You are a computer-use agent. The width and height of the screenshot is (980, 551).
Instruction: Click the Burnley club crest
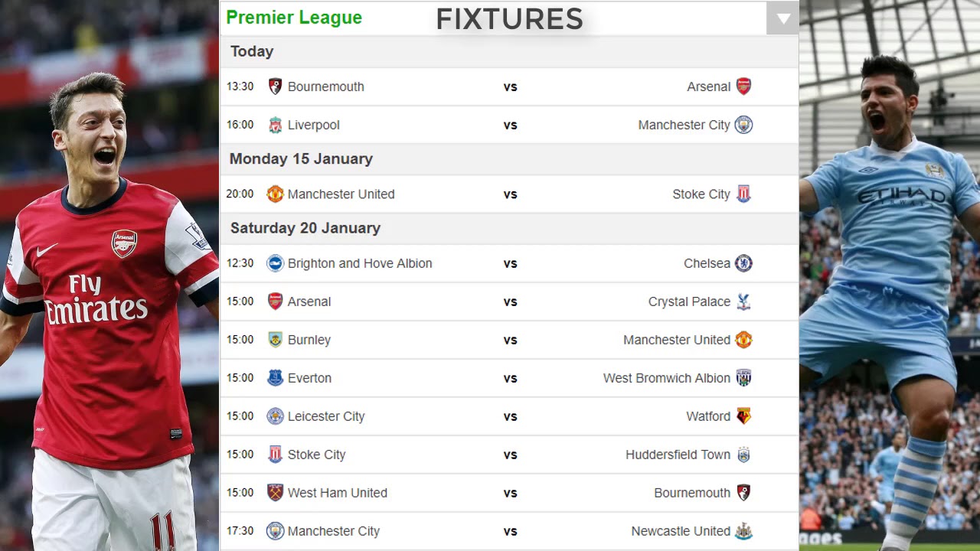(276, 340)
